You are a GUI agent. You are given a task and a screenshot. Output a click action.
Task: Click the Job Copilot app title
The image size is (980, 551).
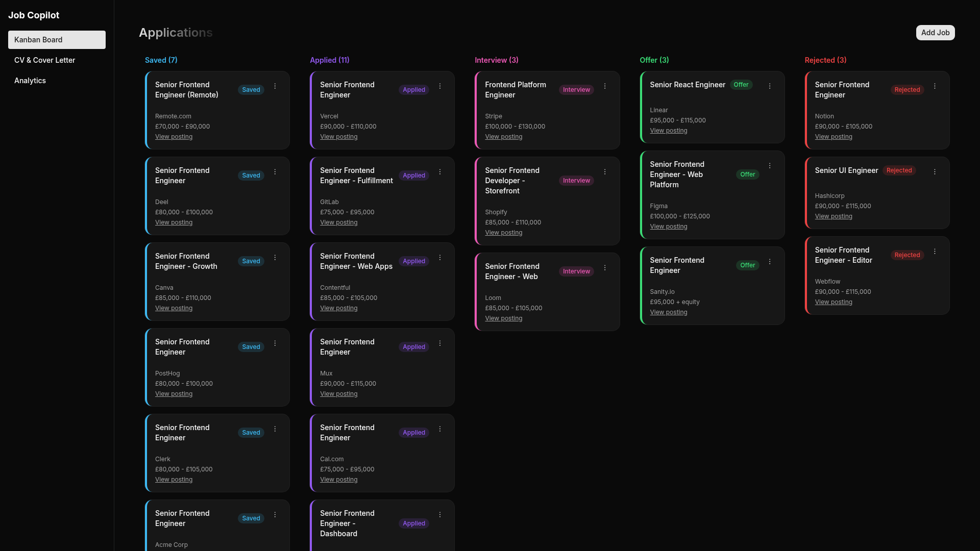(34, 15)
